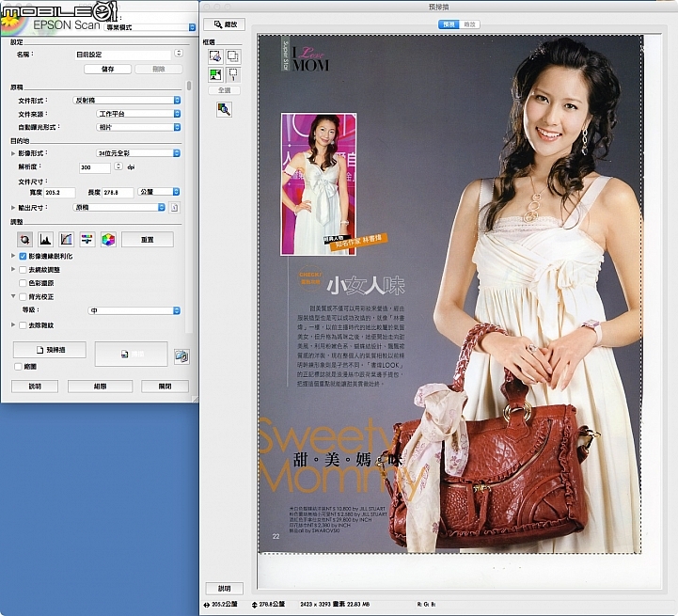This screenshot has width=678, height=616.
Task: Click the 組態 configuration button
Action: 100,387
